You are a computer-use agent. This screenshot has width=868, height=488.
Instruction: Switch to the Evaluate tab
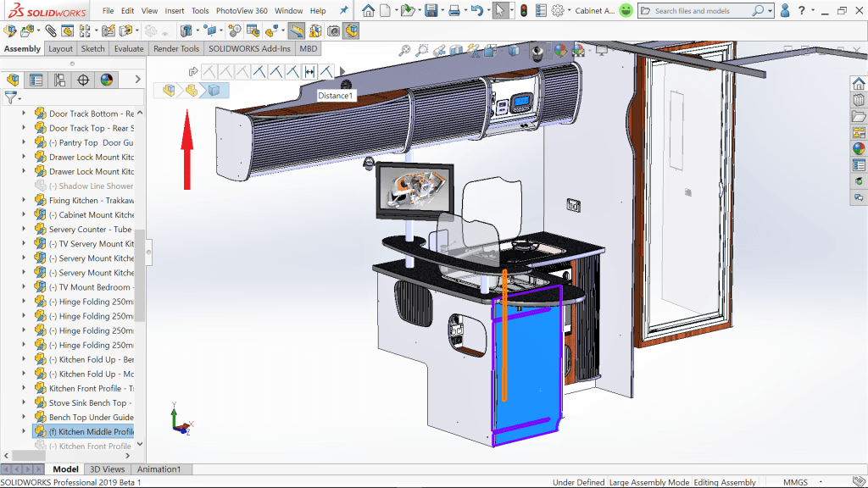pos(129,48)
